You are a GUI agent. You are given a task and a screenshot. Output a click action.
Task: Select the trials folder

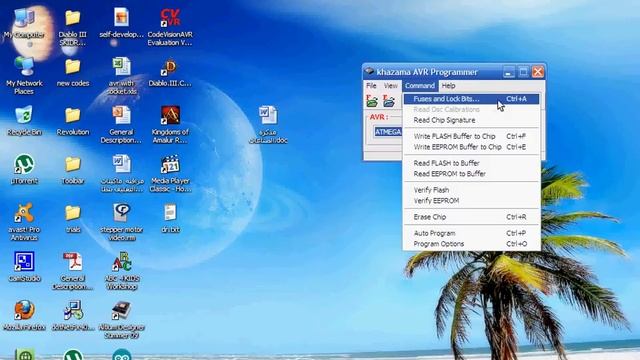tap(73, 218)
